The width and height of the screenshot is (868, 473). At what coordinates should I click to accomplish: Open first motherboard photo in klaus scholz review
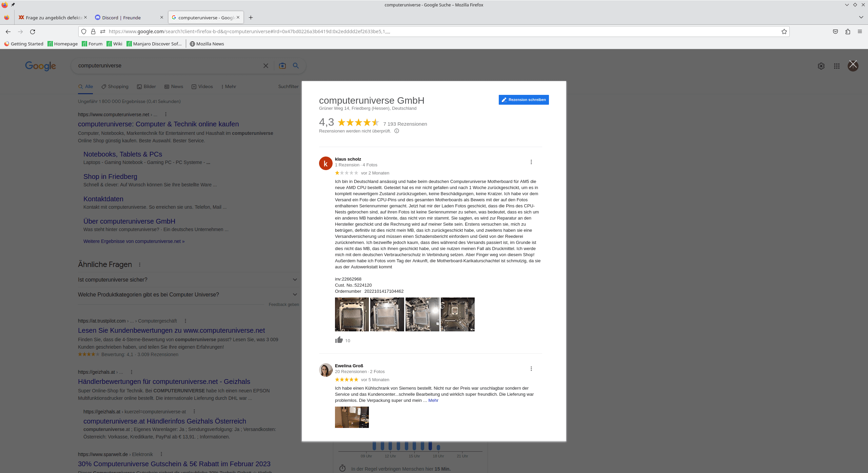(x=352, y=314)
